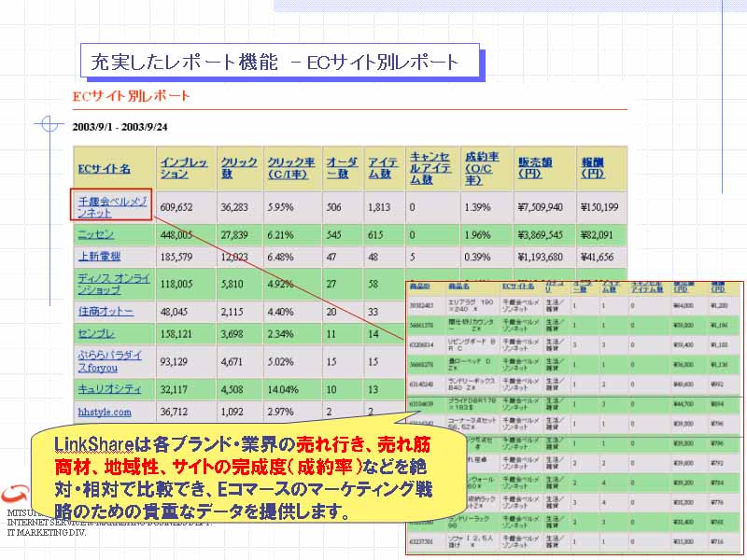Click the click rate 2.97%

click(x=280, y=412)
